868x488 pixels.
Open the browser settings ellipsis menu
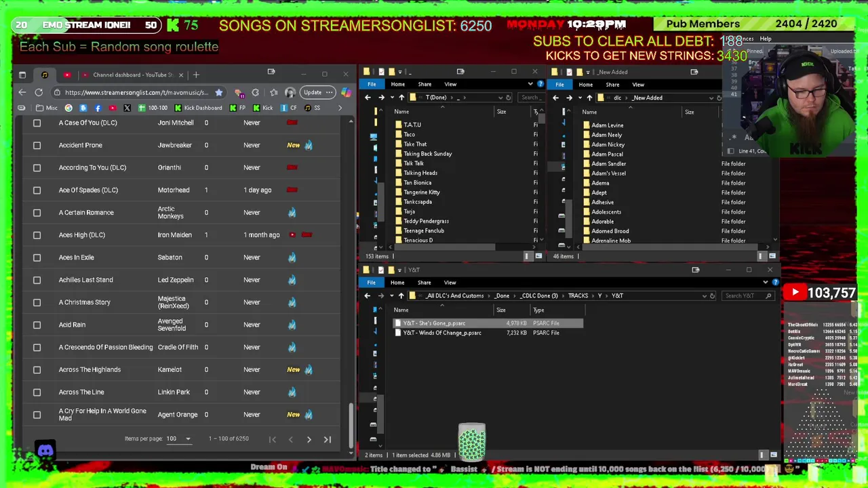[x=330, y=92]
